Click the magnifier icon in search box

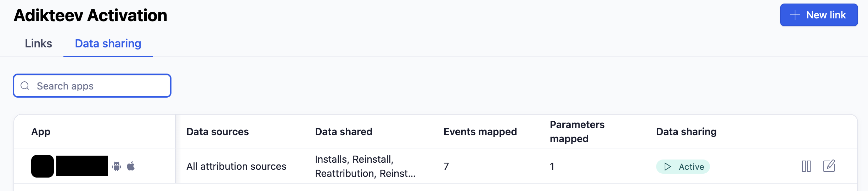(25, 86)
